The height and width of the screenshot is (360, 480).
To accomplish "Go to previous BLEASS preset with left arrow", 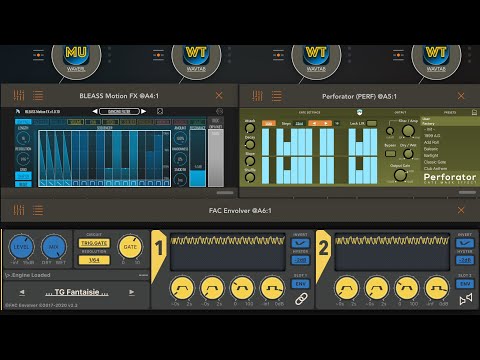I will click(x=95, y=111).
